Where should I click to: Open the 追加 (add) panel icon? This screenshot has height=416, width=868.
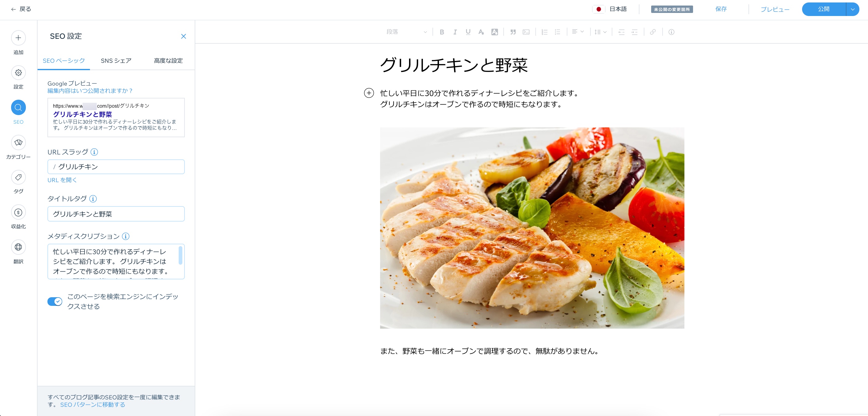pos(18,38)
